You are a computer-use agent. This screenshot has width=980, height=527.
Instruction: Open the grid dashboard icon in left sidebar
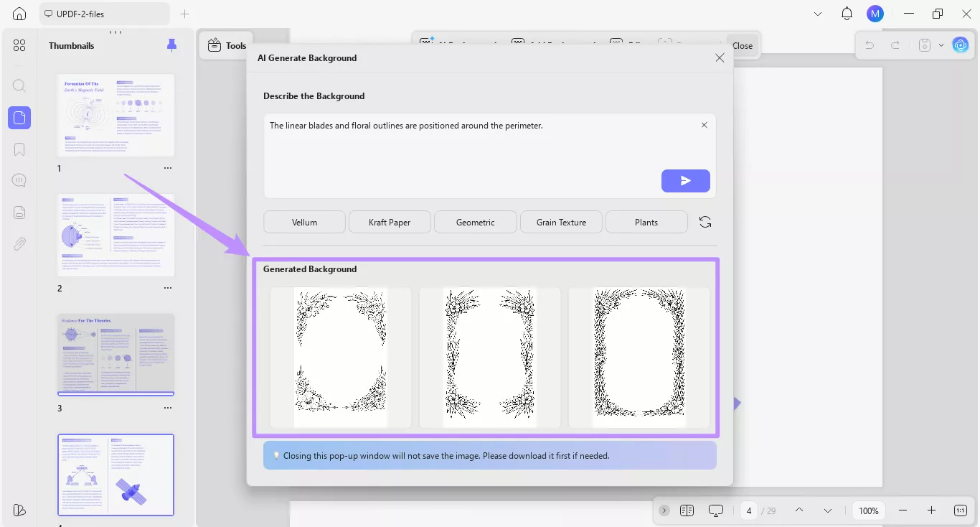(19, 45)
